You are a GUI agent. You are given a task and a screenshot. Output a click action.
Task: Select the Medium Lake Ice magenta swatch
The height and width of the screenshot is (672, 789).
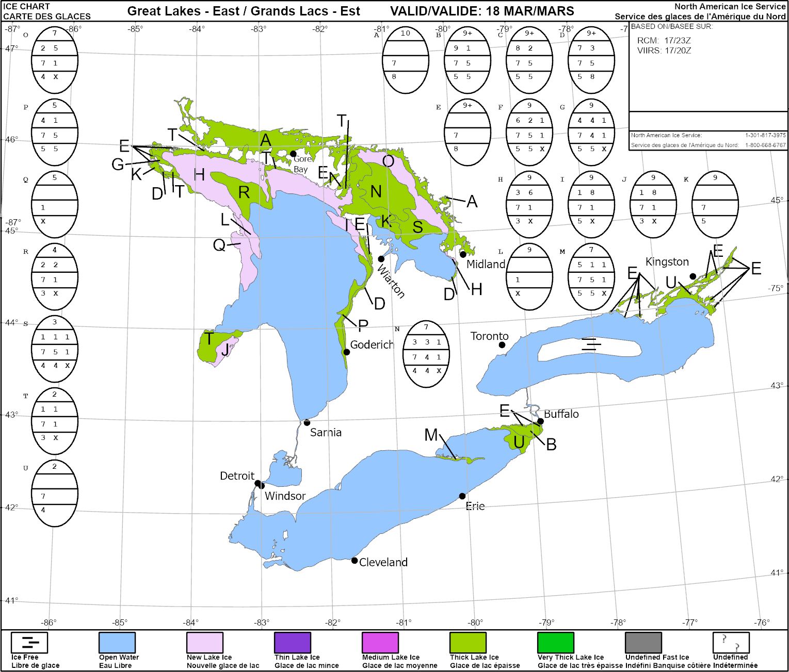click(380, 643)
